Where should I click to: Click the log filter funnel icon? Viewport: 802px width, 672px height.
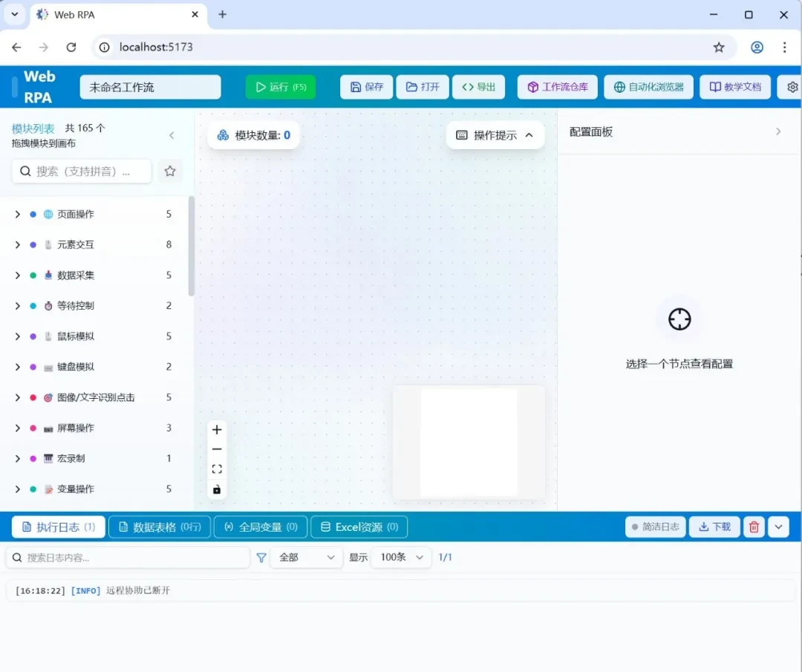(x=261, y=558)
